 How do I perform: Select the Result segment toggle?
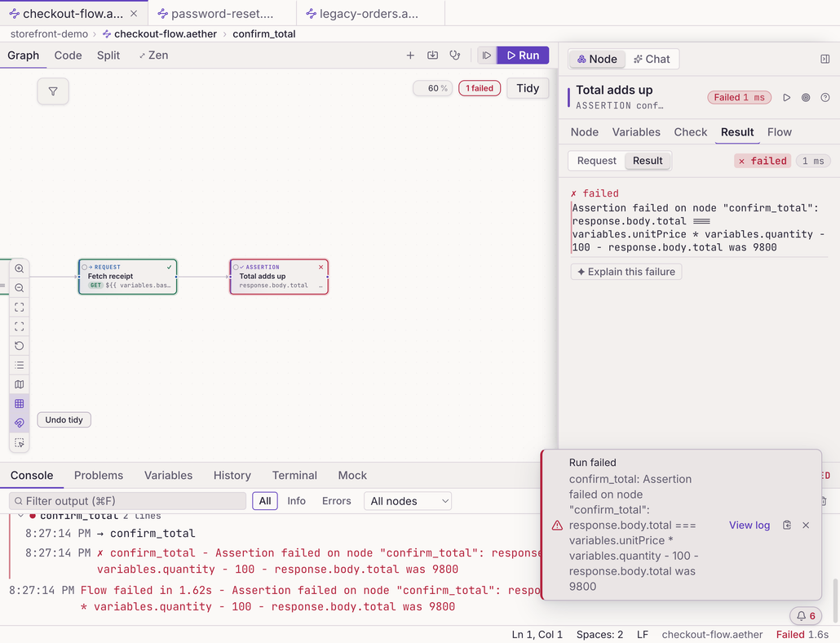point(648,161)
